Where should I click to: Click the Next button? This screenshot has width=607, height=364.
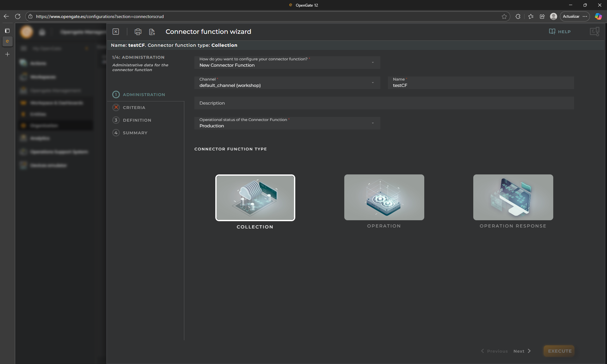coord(522,351)
